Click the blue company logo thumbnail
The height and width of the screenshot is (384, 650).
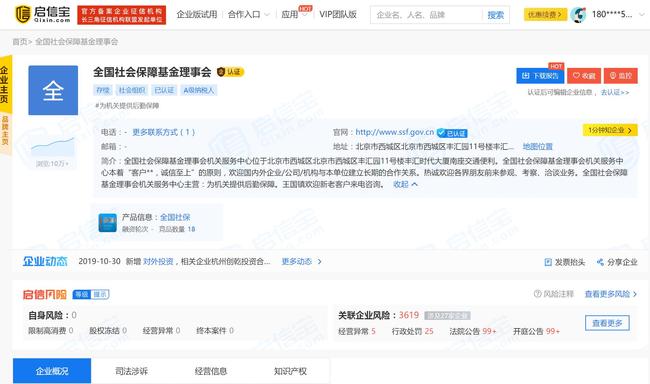click(53, 90)
